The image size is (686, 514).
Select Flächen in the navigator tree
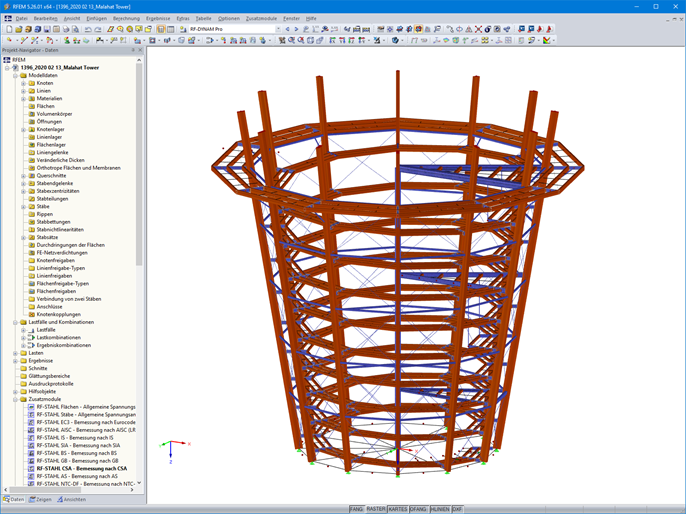coord(46,106)
